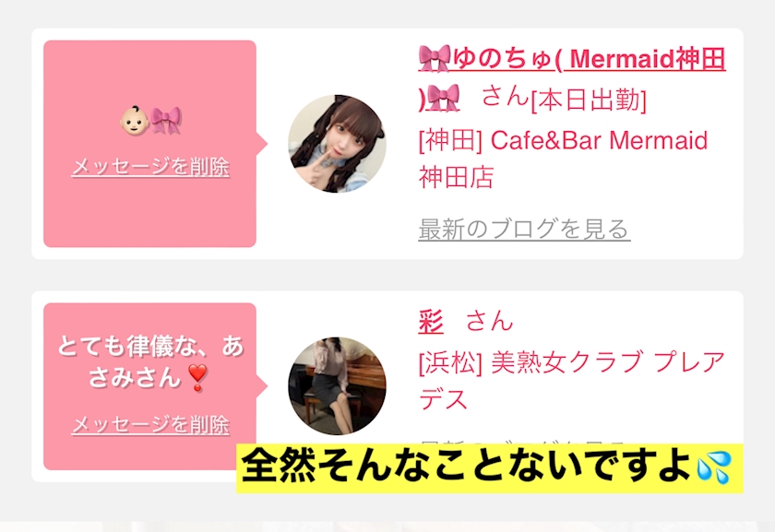The width and height of the screenshot is (775, 532).
Task: Click the さん text next to 彩
Action: (490, 321)
